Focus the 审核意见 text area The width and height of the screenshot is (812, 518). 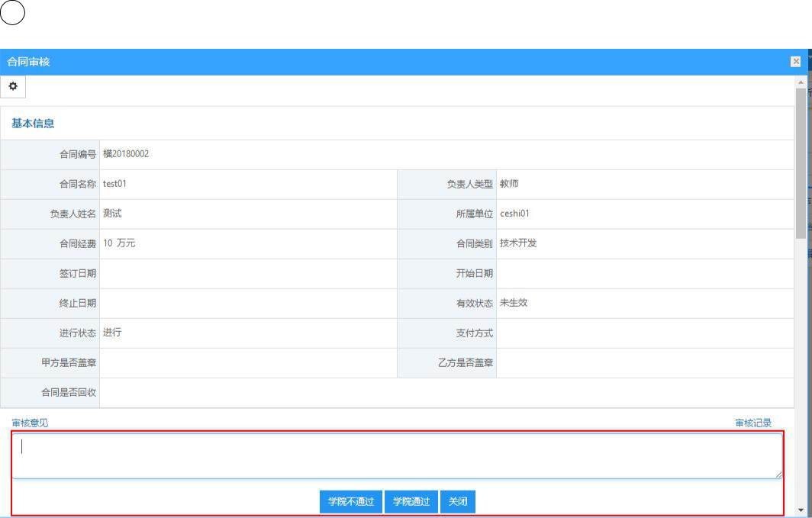pyautogui.click(x=397, y=456)
